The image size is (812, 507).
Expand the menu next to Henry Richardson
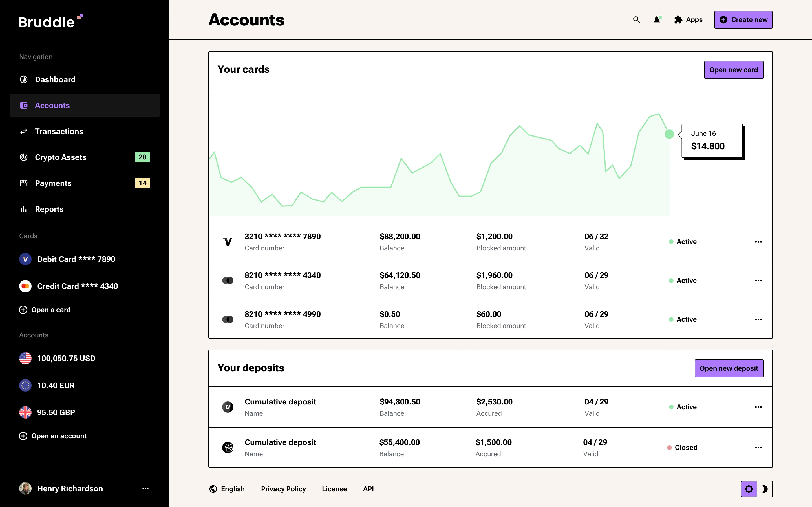[145, 489]
